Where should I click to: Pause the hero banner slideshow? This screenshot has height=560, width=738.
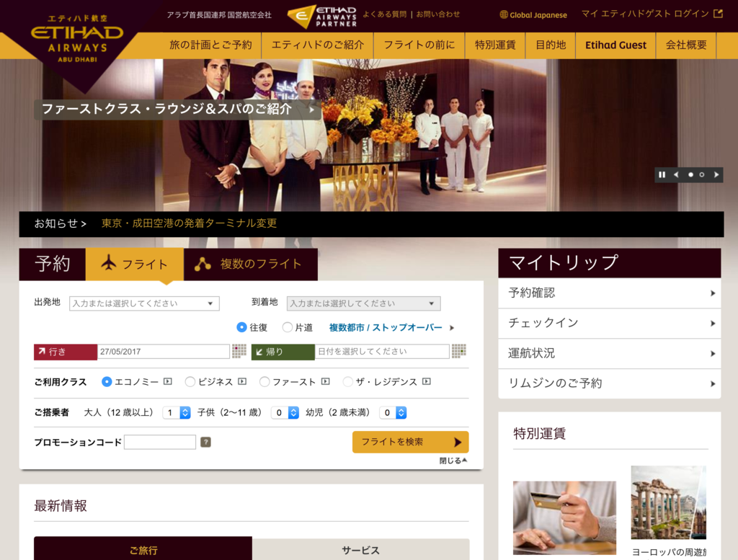point(662,174)
